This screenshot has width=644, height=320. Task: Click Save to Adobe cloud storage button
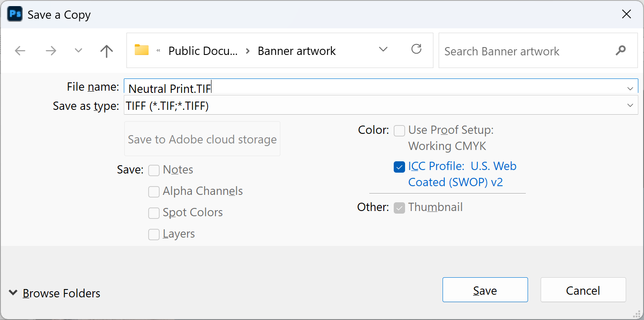coord(202,139)
